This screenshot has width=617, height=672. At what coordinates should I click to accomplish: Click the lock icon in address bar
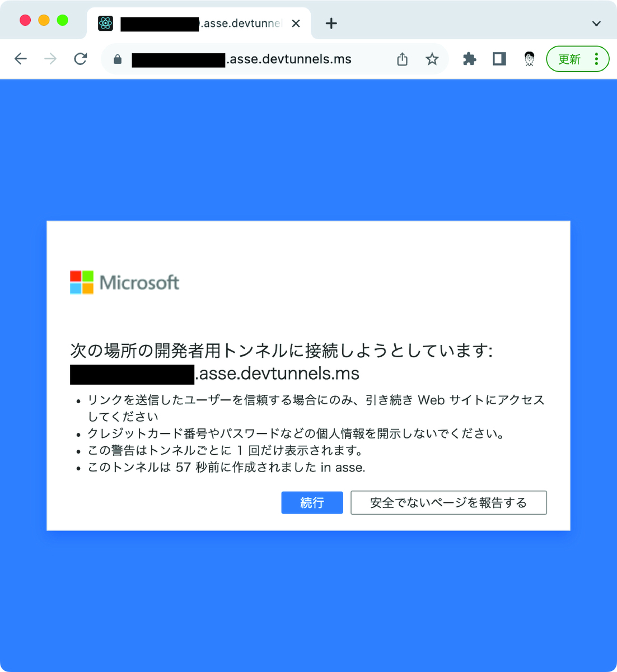click(118, 59)
